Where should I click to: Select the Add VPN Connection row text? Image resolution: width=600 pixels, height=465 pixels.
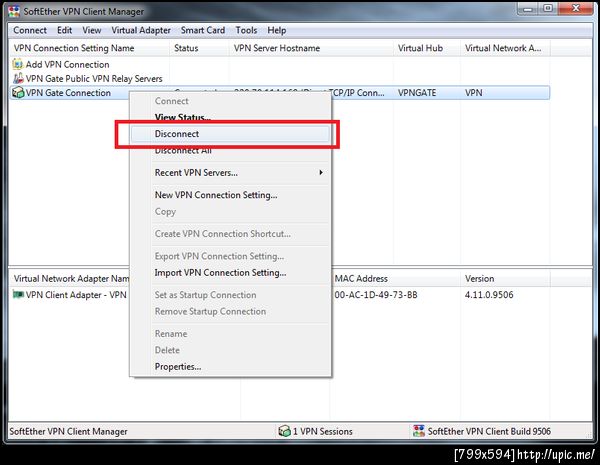67,64
